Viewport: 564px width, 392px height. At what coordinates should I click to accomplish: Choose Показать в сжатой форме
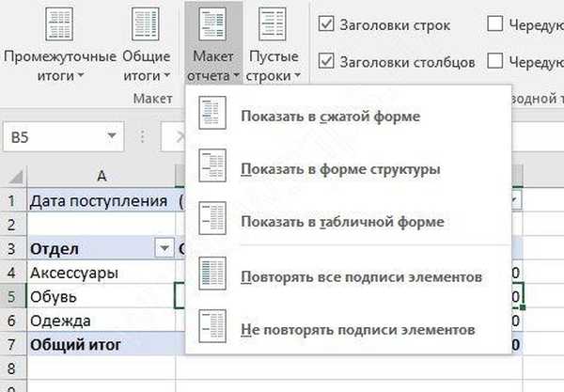(348, 113)
